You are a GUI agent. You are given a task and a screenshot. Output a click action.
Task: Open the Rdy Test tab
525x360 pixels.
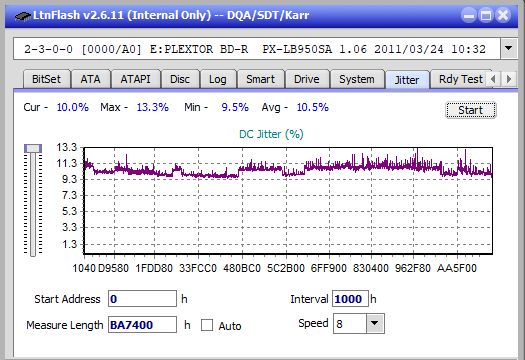460,79
